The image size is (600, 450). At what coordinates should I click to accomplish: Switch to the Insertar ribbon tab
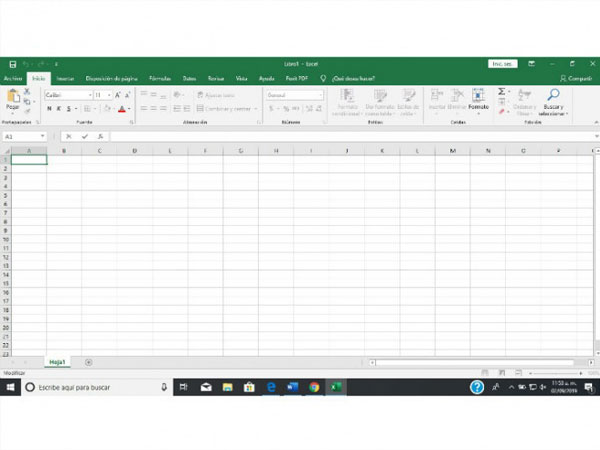pyautogui.click(x=65, y=78)
